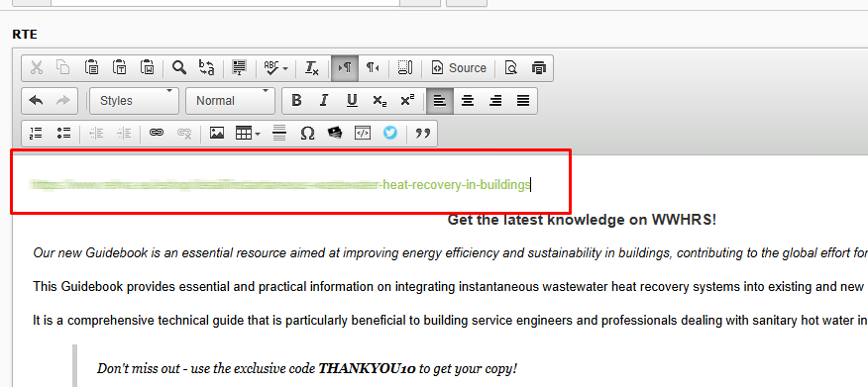
Task: Switch to Source view
Action: [459, 68]
